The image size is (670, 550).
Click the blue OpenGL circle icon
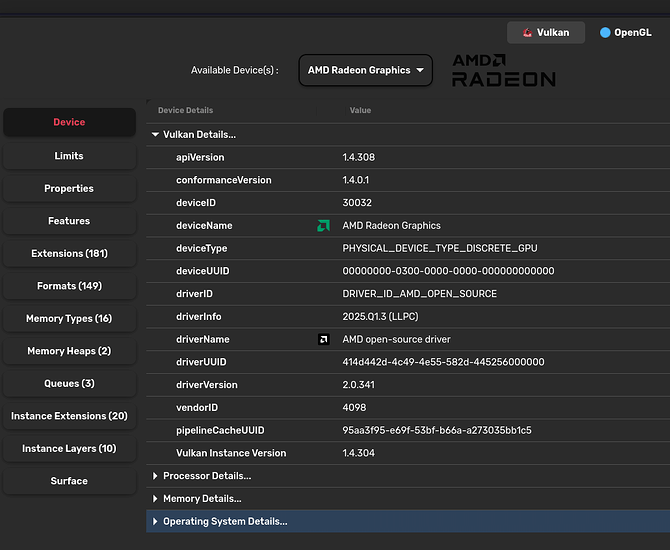tap(605, 32)
